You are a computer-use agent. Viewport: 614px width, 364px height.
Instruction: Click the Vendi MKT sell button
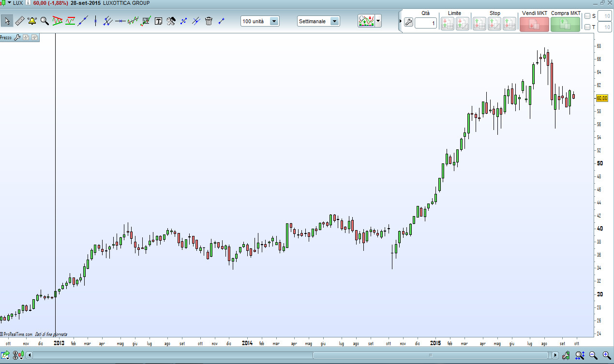[534, 24]
